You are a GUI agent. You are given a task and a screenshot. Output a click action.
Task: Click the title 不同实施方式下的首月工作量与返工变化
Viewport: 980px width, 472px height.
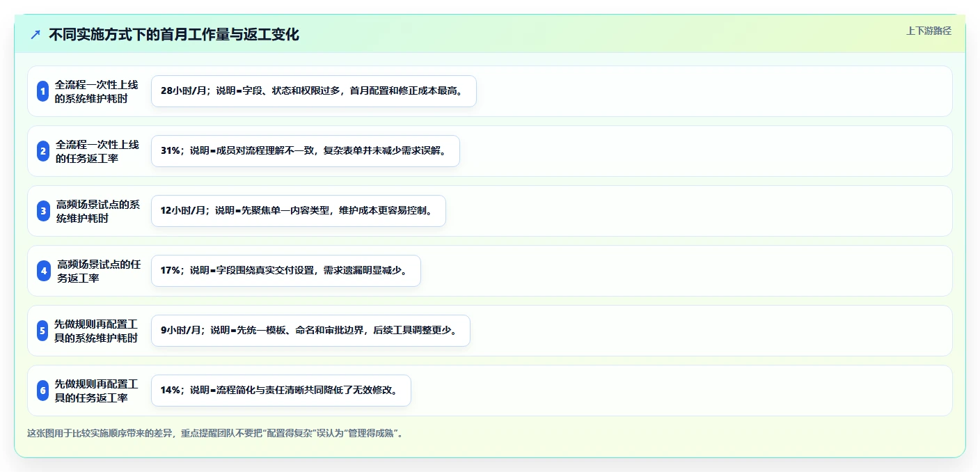pos(174,34)
